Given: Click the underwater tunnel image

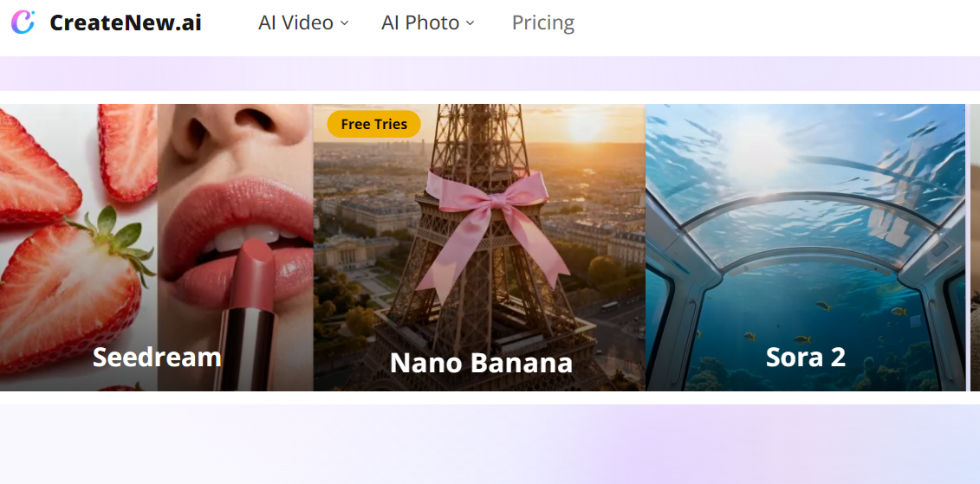Looking at the screenshot, I should 805,260.
